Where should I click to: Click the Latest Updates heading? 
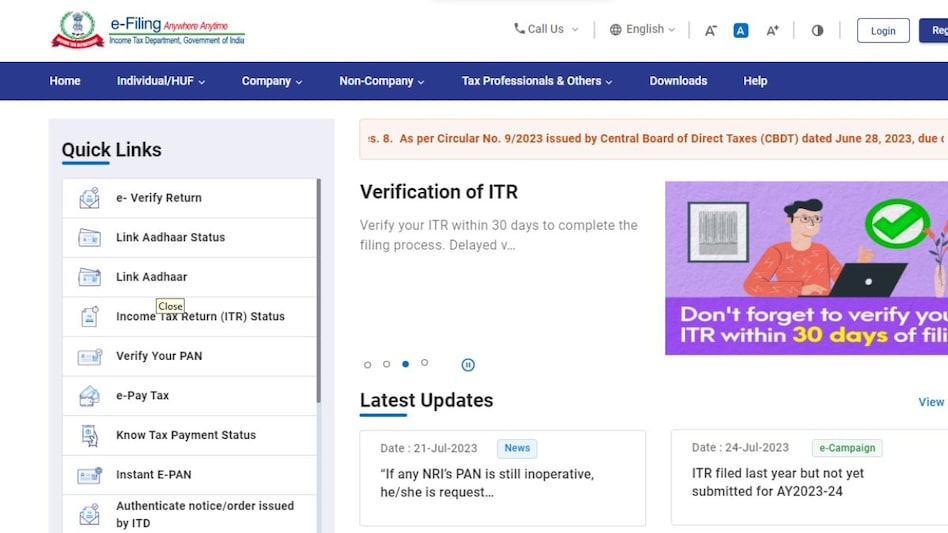coord(426,400)
